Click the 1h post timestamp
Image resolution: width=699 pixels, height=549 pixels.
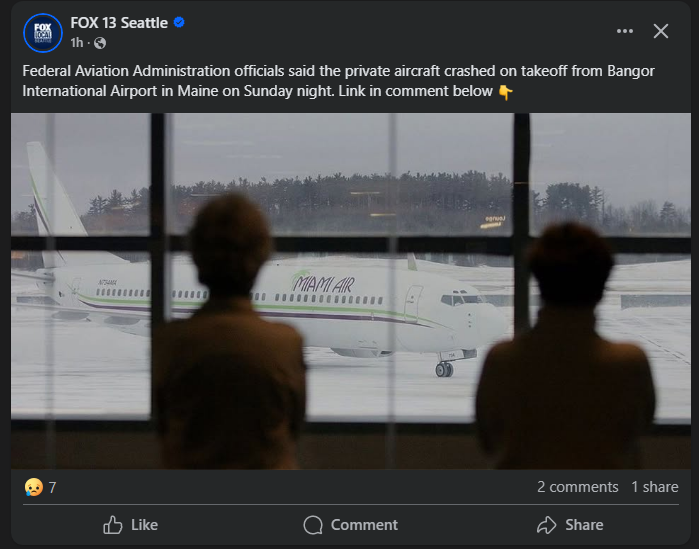click(77, 43)
